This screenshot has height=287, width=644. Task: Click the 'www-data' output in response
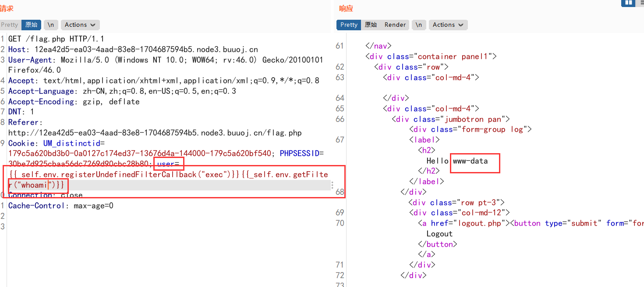tap(470, 161)
